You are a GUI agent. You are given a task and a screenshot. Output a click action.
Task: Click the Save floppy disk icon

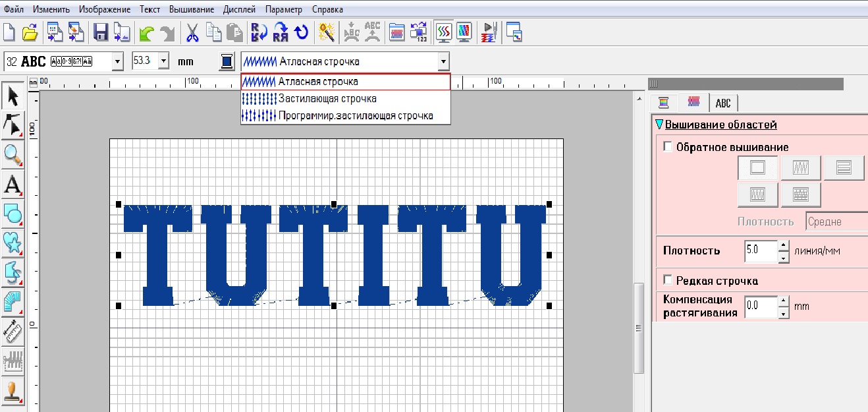tap(101, 32)
